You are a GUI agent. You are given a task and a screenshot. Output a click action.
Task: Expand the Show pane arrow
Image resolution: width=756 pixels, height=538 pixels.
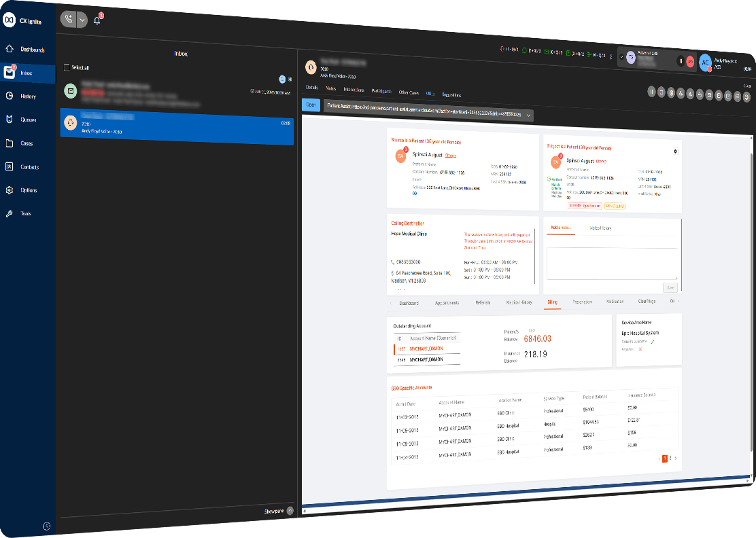[x=290, y=511]
